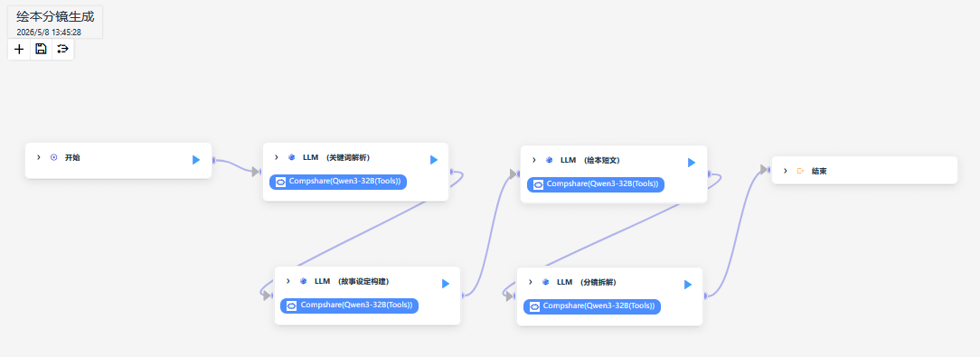Screen dimensions: 980x357
Task: Click the LLM icon on 关键词解析 node
Action: click(291, 157)
